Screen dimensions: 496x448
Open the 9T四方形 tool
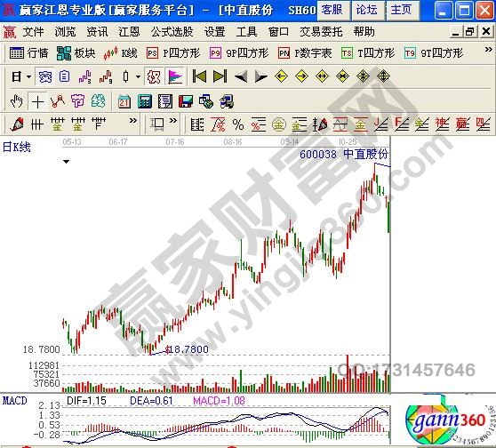tap(434, 52)
